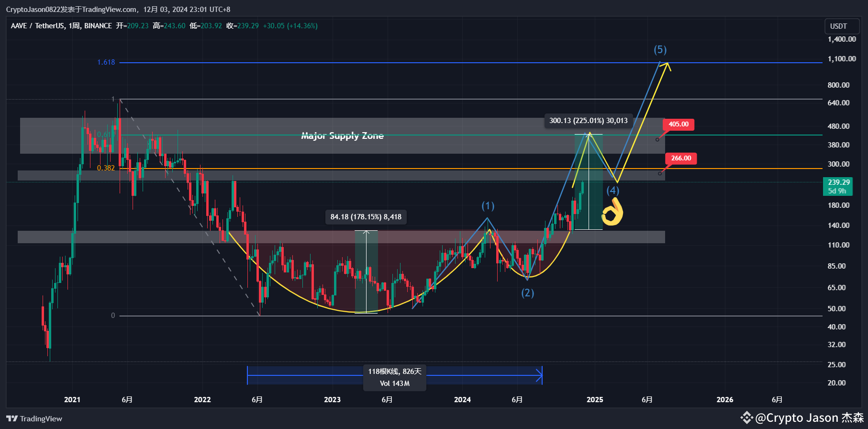868x429 pixels.
Task: Click the 20.00 price axis label
Action: pyautogui.click(x=837, y=383)
